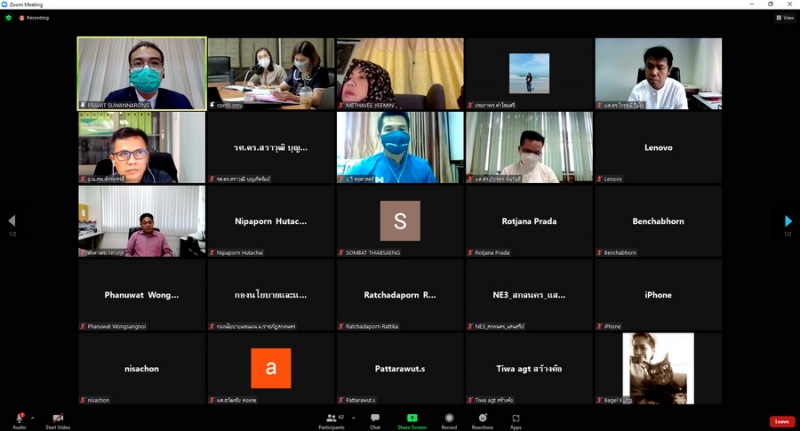Expand audio options arrow next to Audio
Viewport: 800px width, 431px height.
point(32,417)
